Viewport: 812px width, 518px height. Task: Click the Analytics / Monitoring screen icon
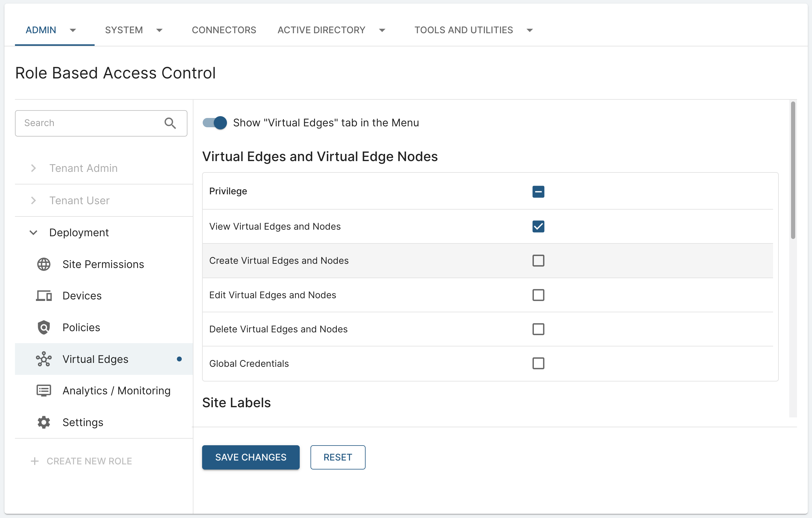[x=43, y=390]
